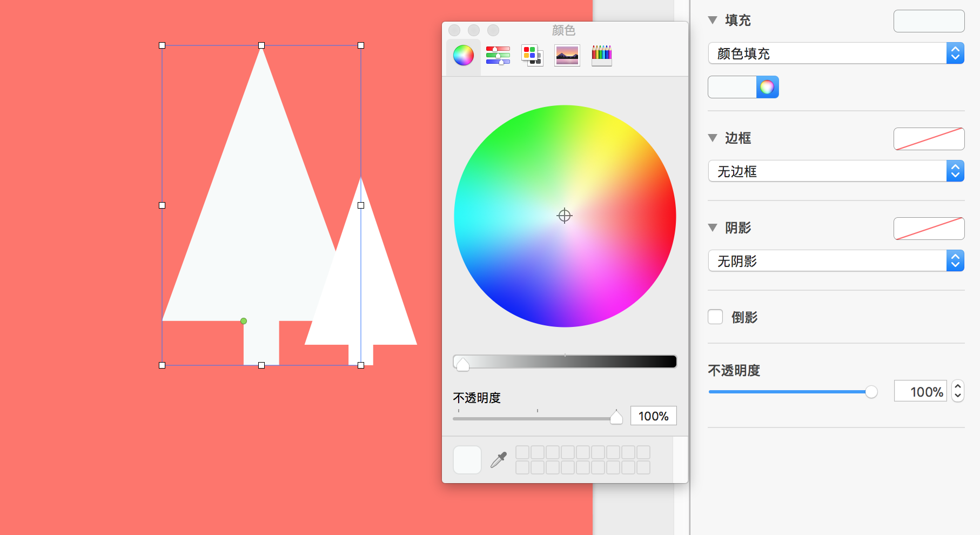Collapse the 边框 section triangle
This screenshot has width=980, height=535.
713,138
